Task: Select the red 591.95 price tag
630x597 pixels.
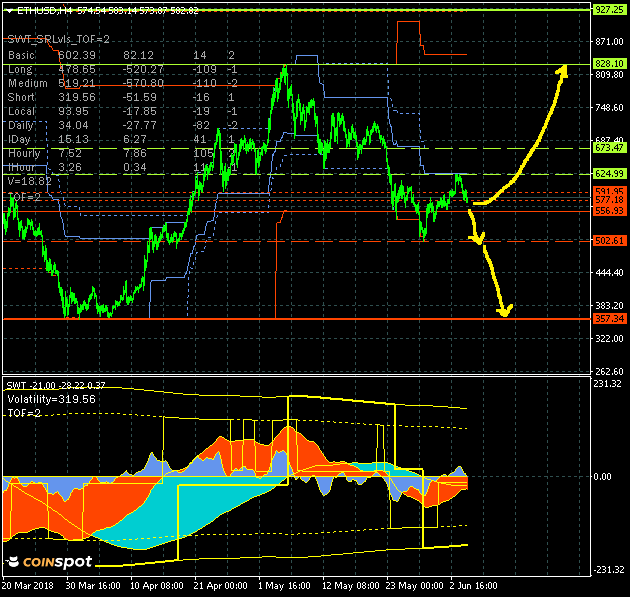Action: click(609, 190)
